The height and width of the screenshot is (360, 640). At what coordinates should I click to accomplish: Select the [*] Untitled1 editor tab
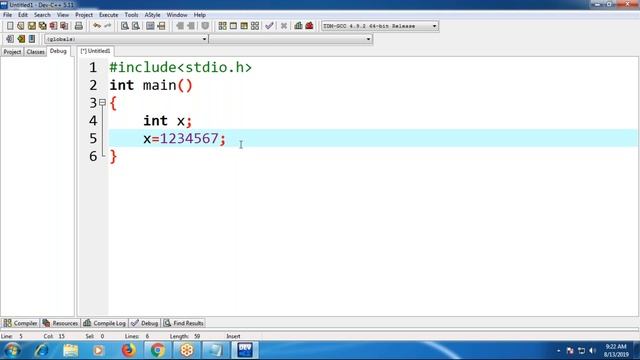point(96,51)
